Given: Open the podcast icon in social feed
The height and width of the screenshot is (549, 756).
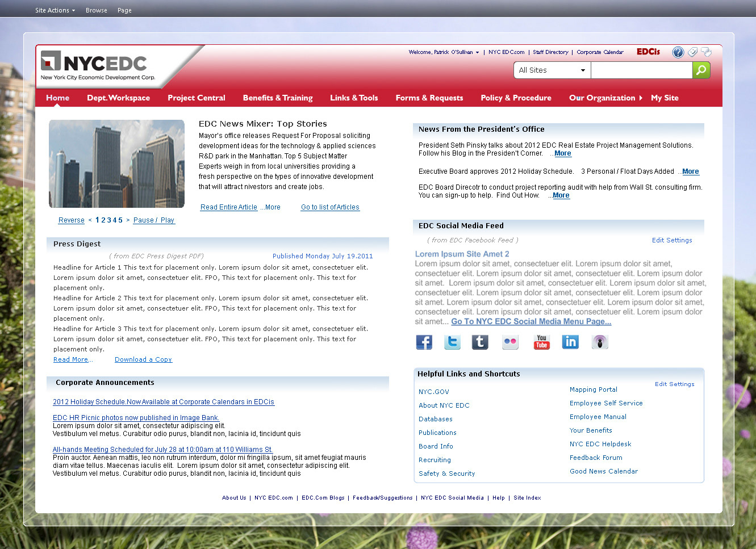Looking at the screenshot, I should click(x=600, y=342).
